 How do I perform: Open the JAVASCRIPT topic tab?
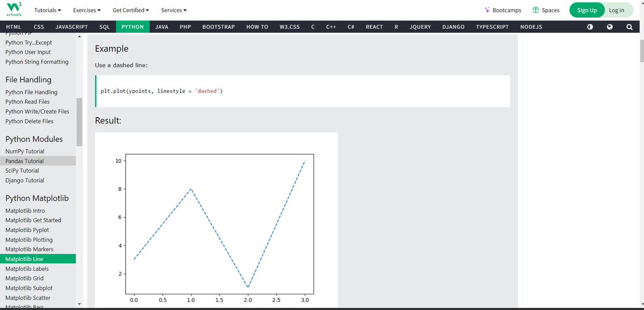click(x=71, y=27)
